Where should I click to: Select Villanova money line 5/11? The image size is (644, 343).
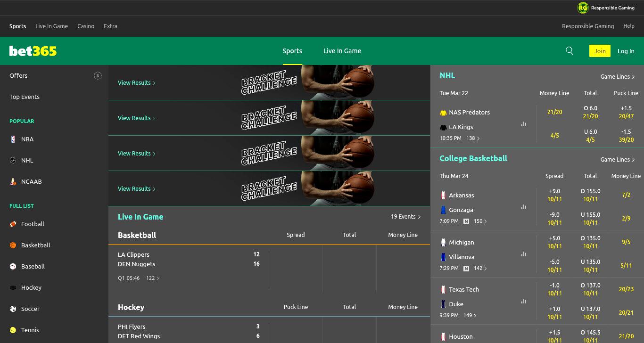[626, 266]
